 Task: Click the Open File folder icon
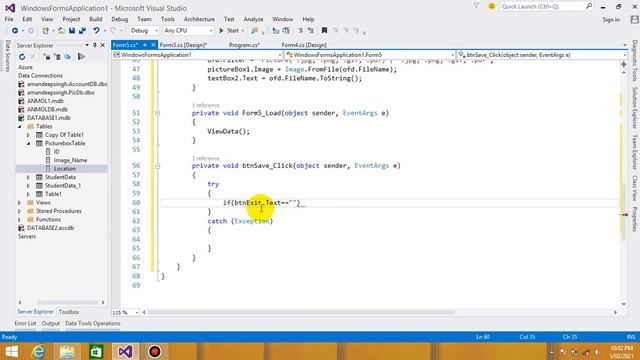(x=61, y=31)
